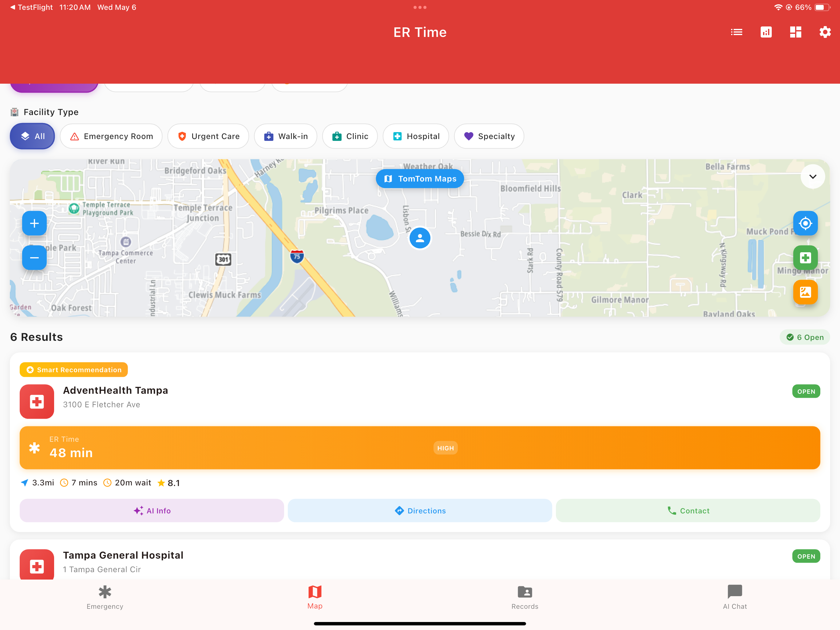
Task: Tap the 7 mins travel time
Action: pos(84,483)
